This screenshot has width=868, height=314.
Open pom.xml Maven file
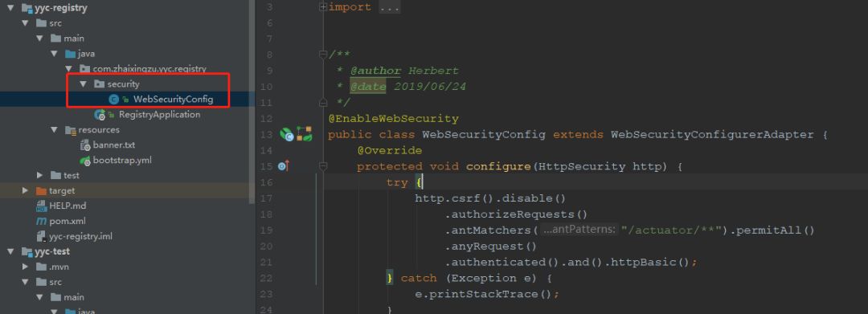pyautogui.click(x=67, y=221)
